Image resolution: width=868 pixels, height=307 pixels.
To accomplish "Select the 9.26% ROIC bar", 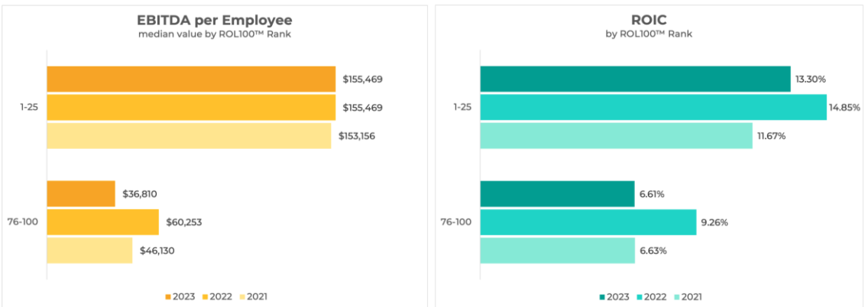I will (x=588, y=222).
